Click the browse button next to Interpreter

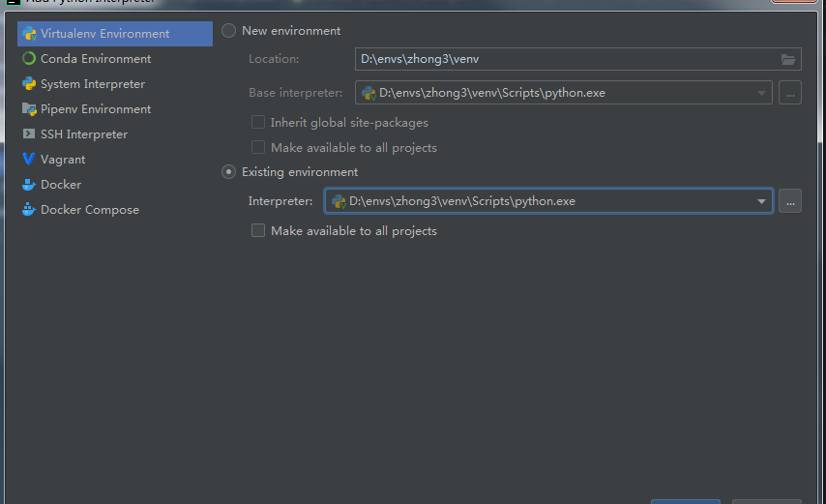click(790, 201)
